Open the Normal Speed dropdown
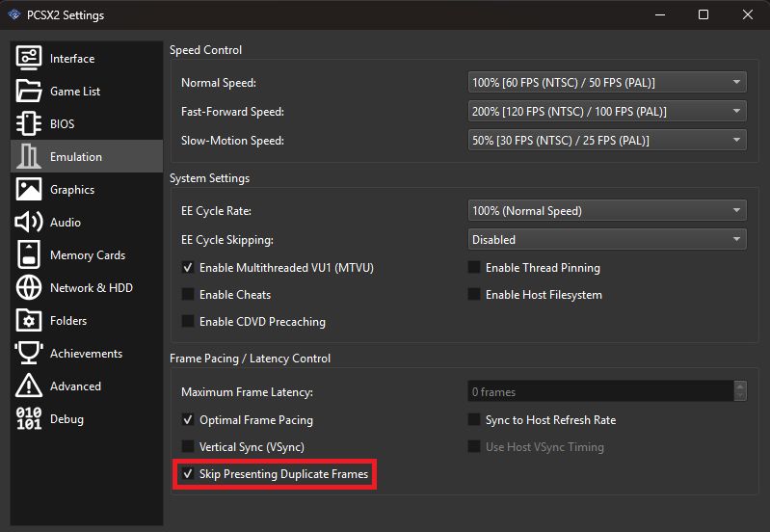 607,83
